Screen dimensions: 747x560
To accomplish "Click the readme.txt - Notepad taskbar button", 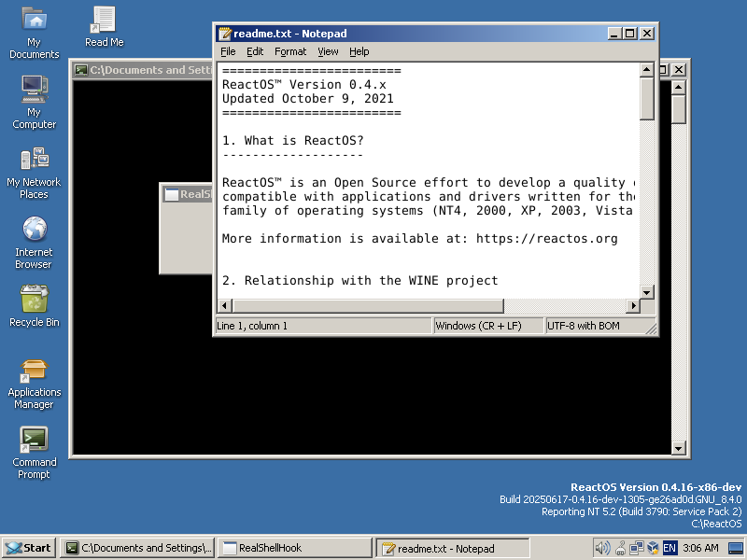I will tap(453, 548).
